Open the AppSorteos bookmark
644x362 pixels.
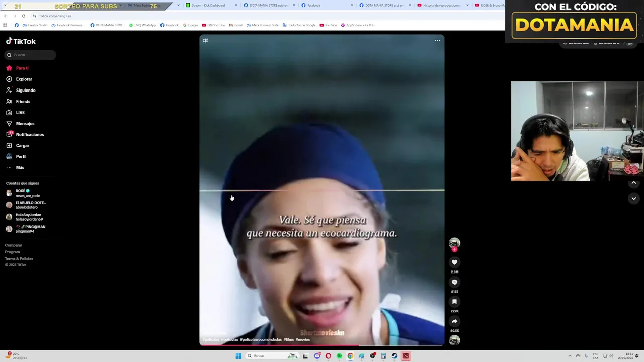click(x=358, y=25)
